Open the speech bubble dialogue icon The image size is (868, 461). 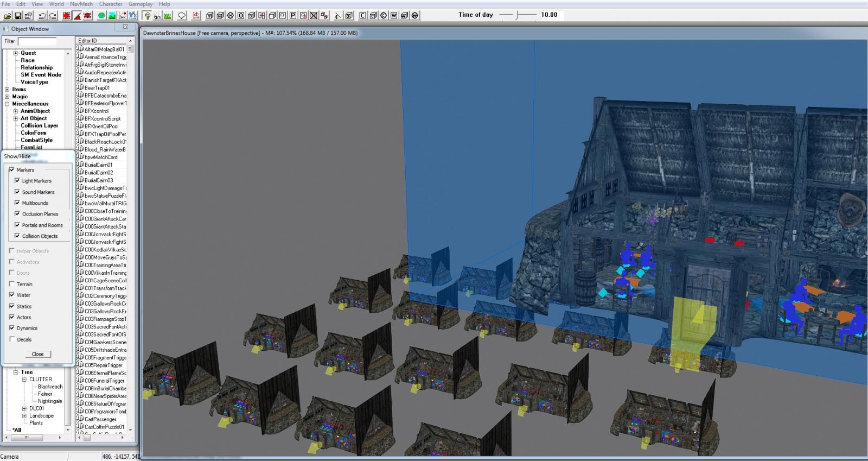182,16
